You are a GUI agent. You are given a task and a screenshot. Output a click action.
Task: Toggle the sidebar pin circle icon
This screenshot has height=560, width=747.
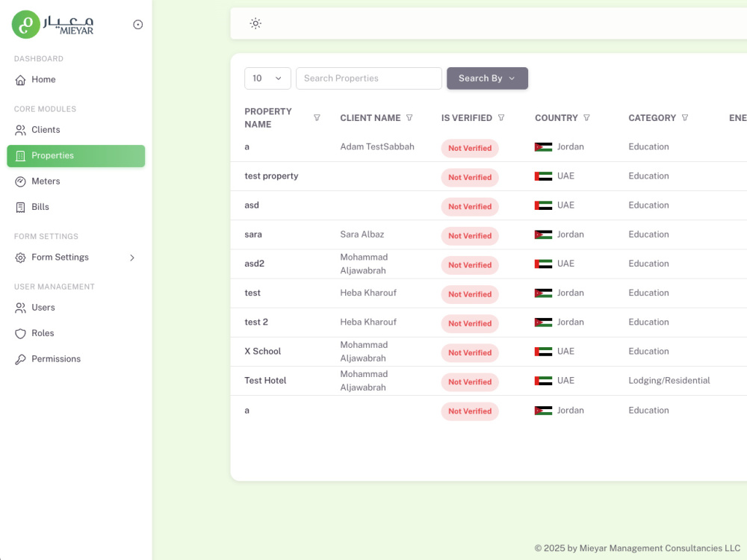click(x=137, y=25)
